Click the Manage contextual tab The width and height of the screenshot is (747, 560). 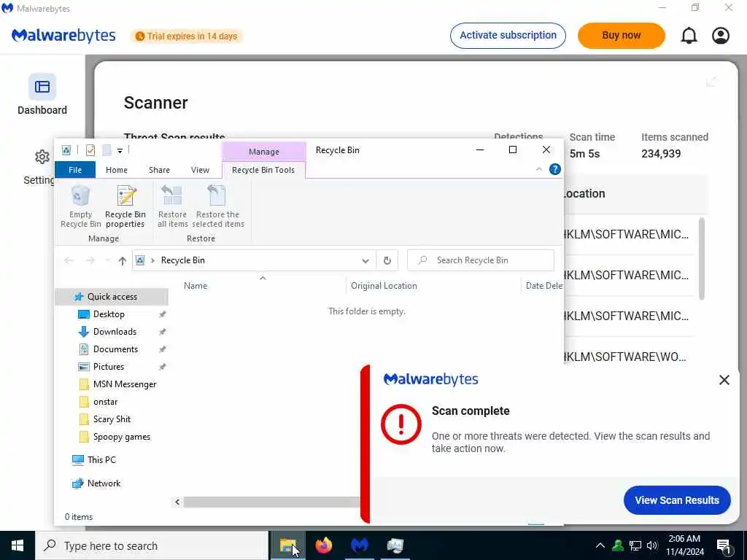pos(263,152)
